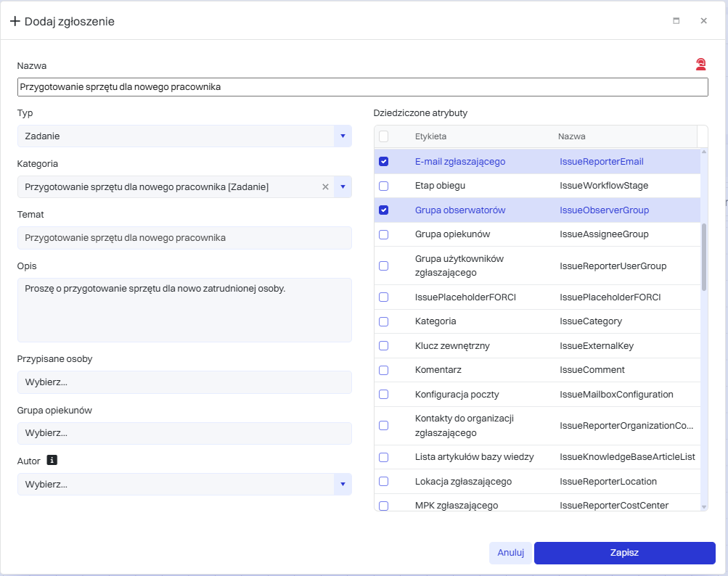Sort by Nazwa column header
This screenshot has width=728, height=576.
click(x=571, y=136)
